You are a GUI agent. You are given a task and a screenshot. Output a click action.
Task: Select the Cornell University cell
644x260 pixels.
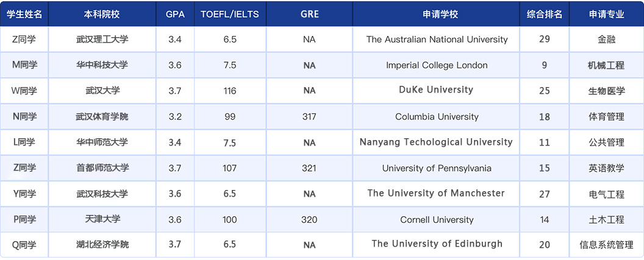[x=437, y=220]
